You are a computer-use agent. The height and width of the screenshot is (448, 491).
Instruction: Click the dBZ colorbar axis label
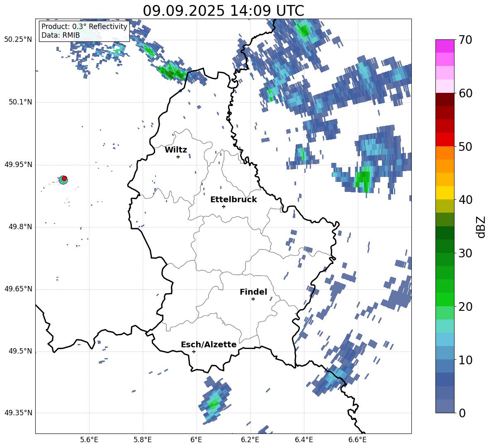481,227
